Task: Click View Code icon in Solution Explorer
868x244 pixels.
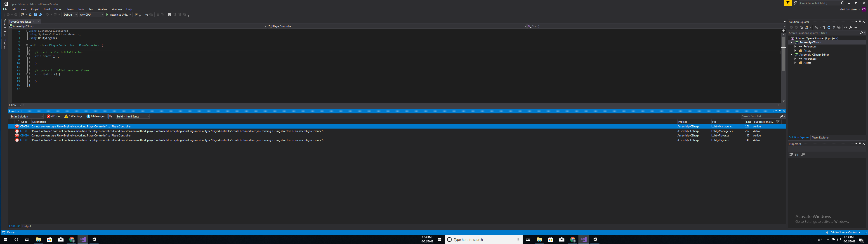Action: point(845,27)
